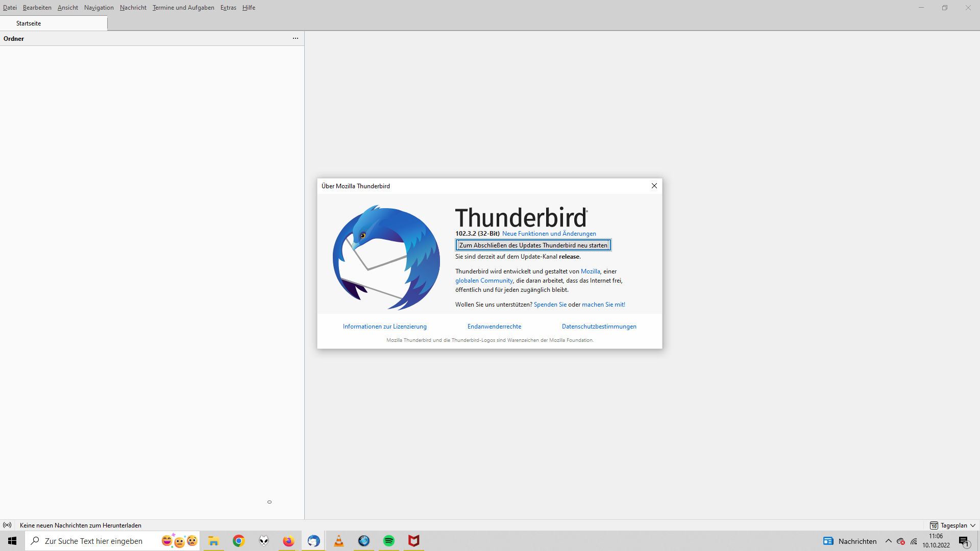This screenshot has width=980, height=551.
Task: Close the Über Mozilla Thunderbird dialog
Action: pos(654,186)
